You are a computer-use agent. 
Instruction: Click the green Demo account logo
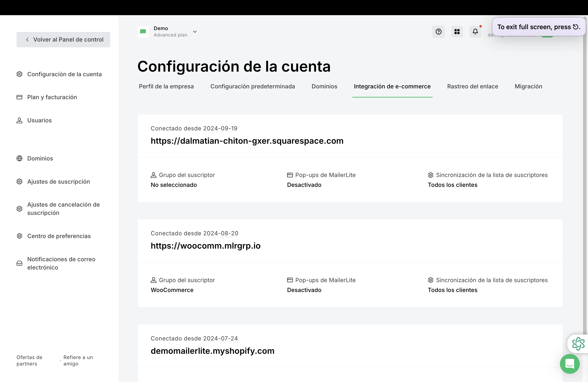[143, 32]
